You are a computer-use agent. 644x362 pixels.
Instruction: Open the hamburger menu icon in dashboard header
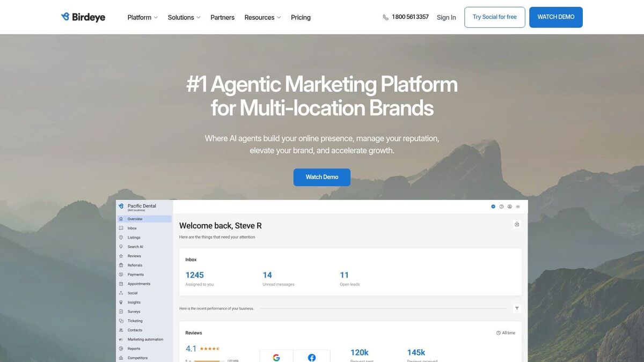click(x=518, y=206)
